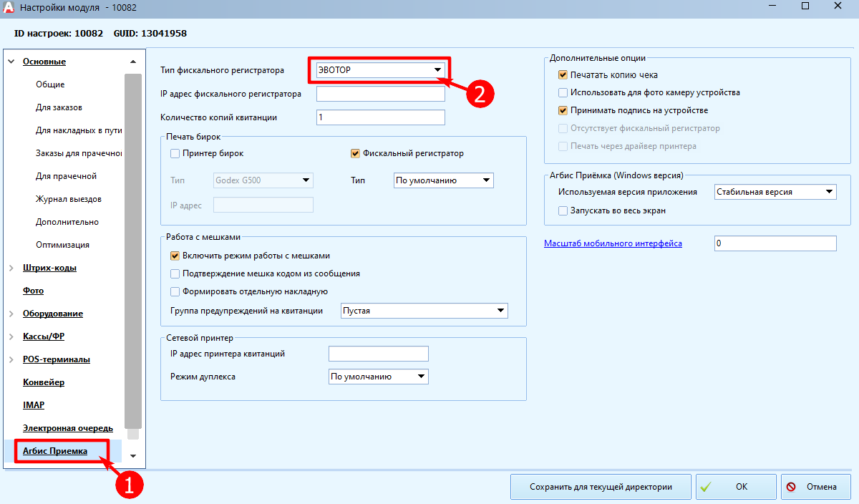
Task: Click the GUID: 13041958 text
Action: pos(150,33)
